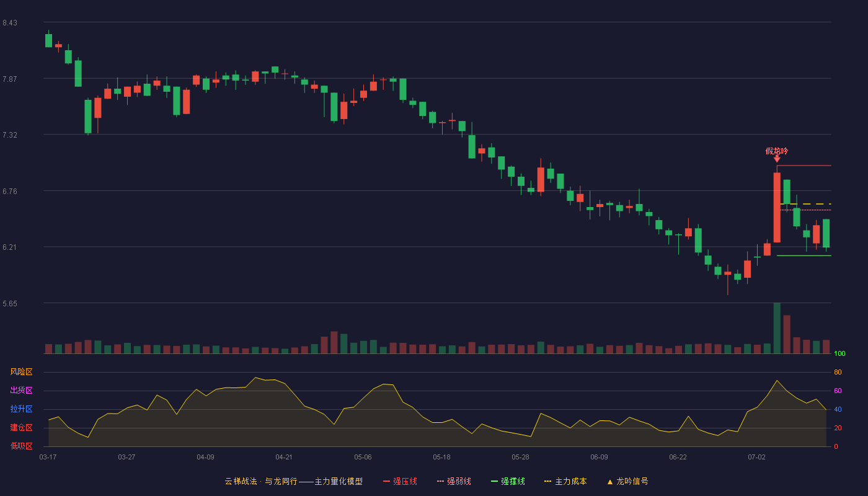Viewport: 868px width, 496px height.
Task: Click the 06-09 date label
Action: coord(599,457)
